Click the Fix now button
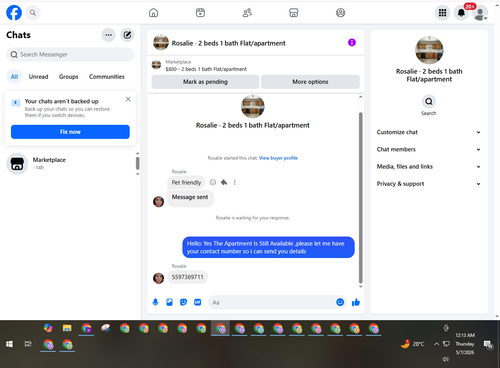This screenshot has height=368, width=500. click(x=70, y=132)
